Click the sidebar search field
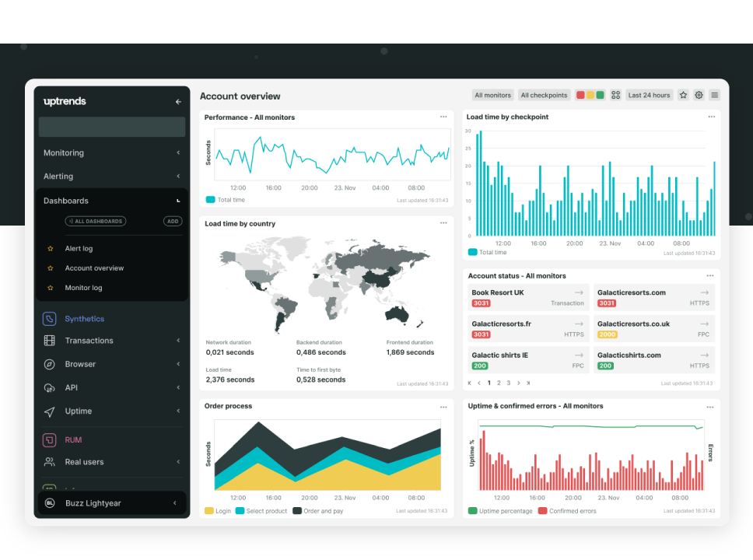 [x=112, y=127]
